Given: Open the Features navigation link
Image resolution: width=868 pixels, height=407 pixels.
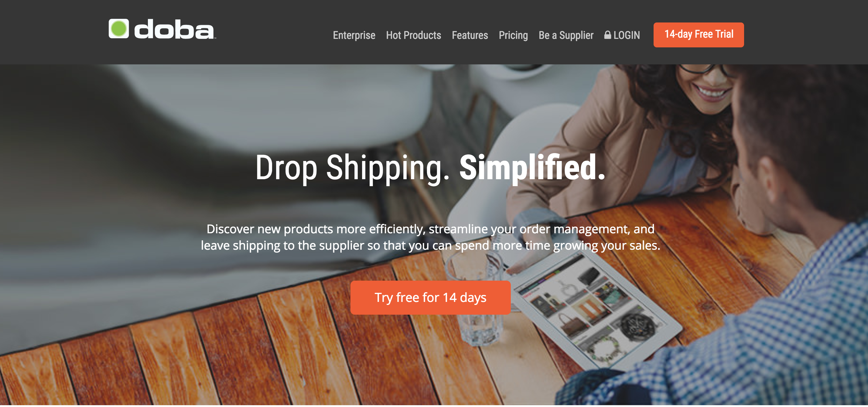Looking at the screenshot, I should coord(470,35).
